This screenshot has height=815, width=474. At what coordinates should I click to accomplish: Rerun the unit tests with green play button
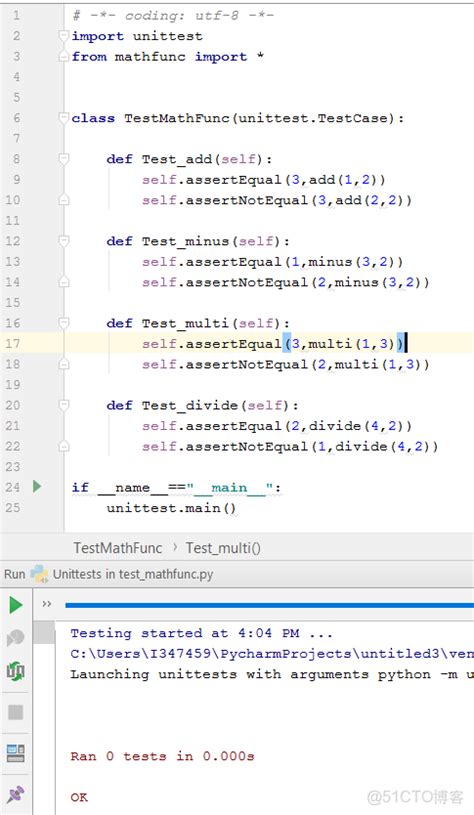16,605
